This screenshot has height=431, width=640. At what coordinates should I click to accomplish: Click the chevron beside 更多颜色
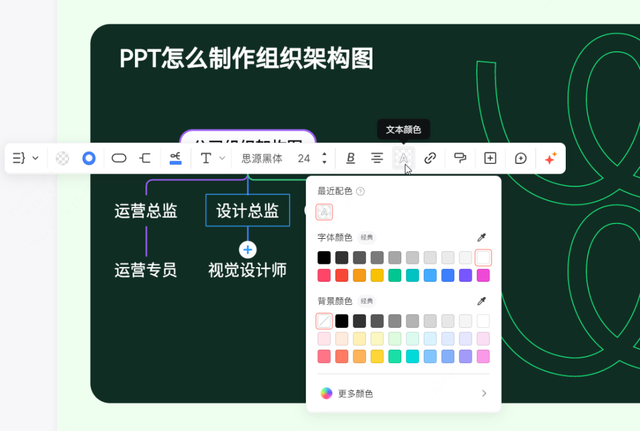tap(484, 393)
